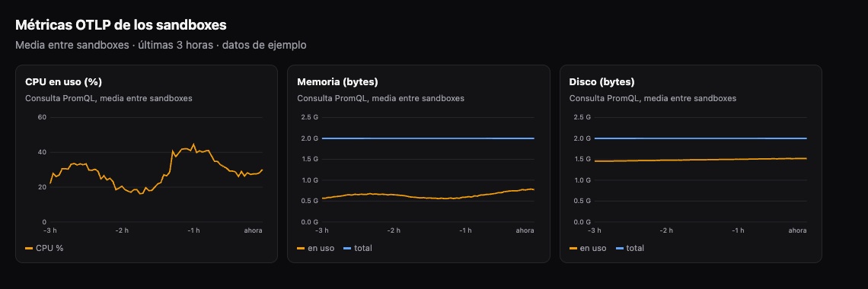The height and width of the screenshot is (289, 868).
Task: Click the '0.5 G' y-axis label in Memoria chart
Action: (x=309, y=201)
